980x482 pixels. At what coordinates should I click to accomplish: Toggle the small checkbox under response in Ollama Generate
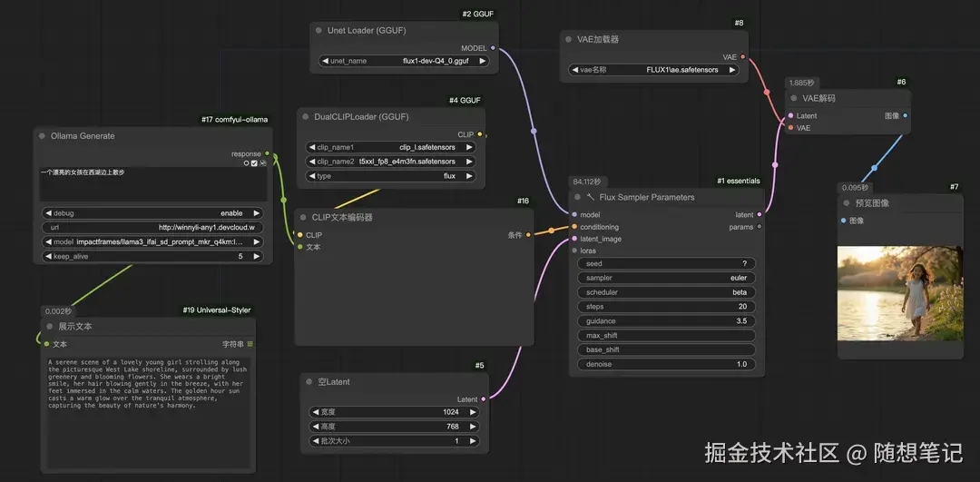point(254,163)
